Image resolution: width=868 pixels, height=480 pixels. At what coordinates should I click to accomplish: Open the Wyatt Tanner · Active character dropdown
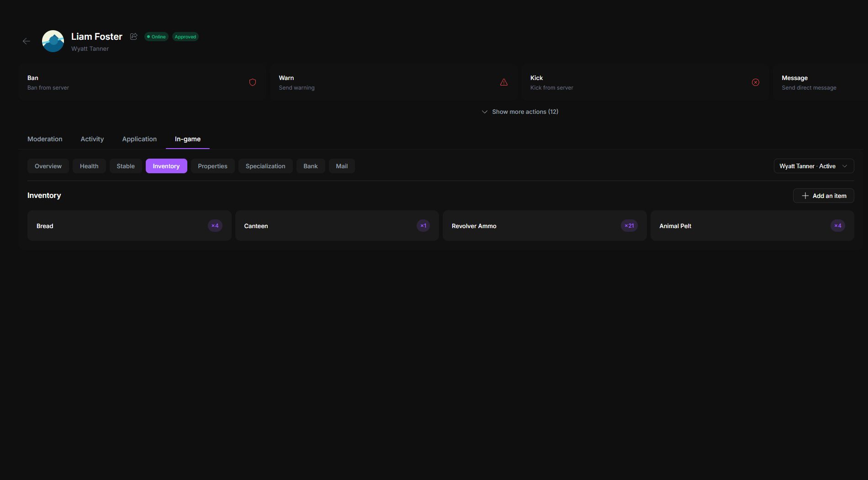point(814,166)
